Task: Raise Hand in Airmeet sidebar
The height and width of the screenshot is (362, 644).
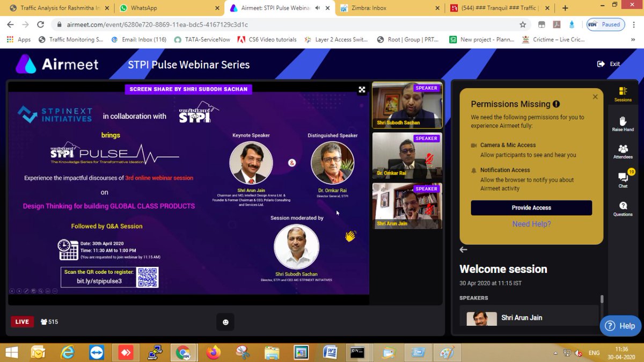Action: coord(623,124)
